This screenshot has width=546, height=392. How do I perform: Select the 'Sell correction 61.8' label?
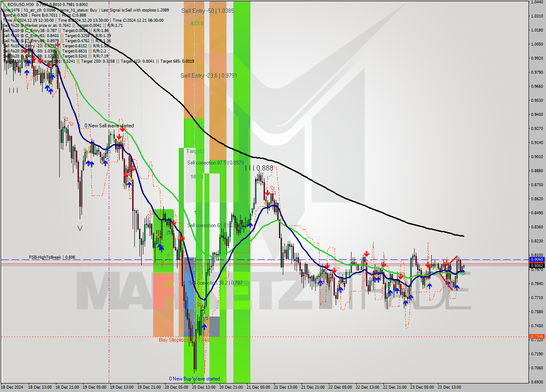207,225
